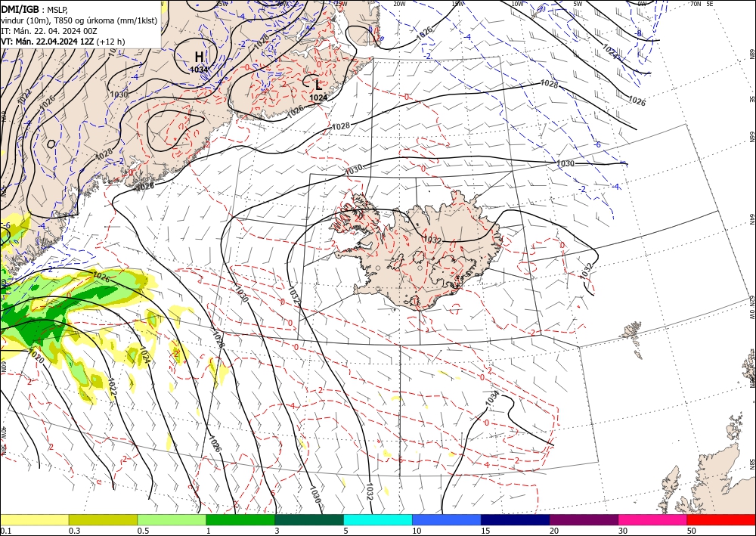756x536 pixels.
Task: Click the '15W' longitude label
Action: [458, 4]
